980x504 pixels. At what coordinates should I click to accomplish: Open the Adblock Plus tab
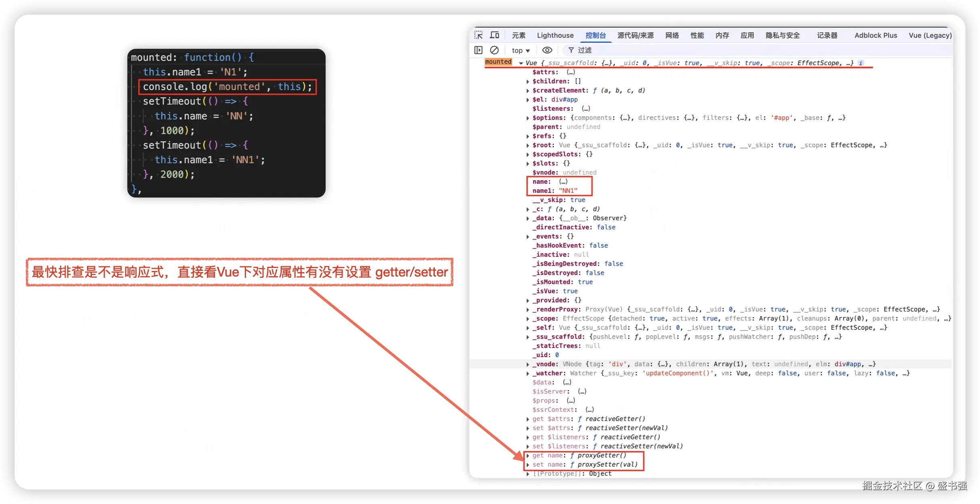(x=875, y=35)
